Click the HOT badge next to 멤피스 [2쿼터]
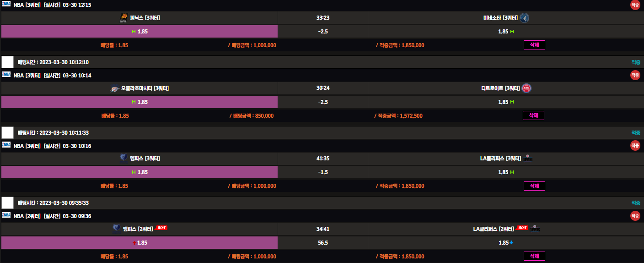The width and height of the screenshot is (644, 263). 161,228
